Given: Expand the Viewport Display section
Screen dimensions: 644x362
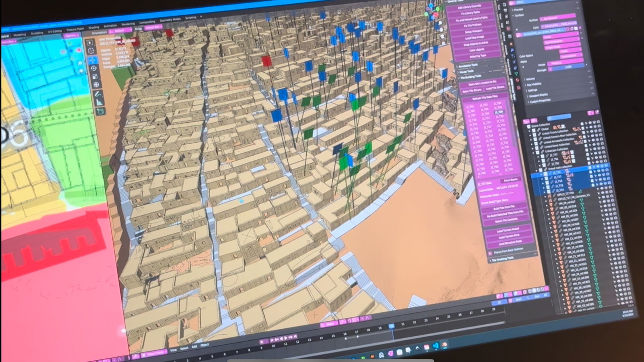Looking at the screenshot, I should [x=537, y=96].
